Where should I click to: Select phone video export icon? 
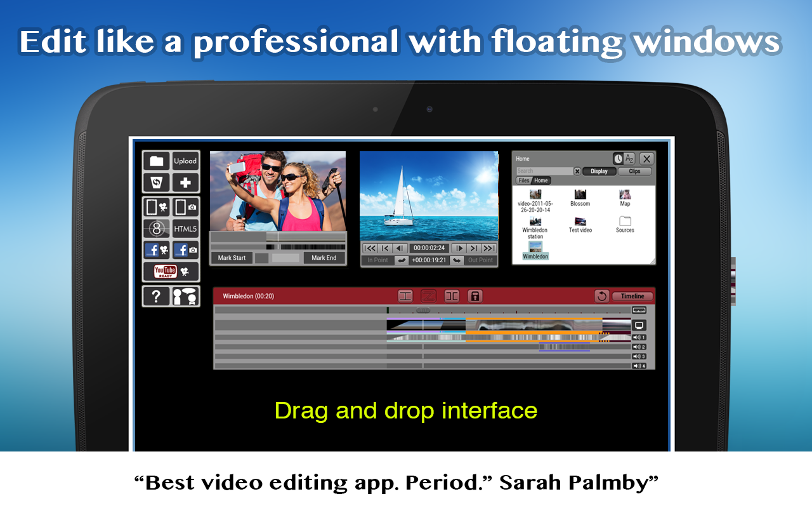point(157,208)
